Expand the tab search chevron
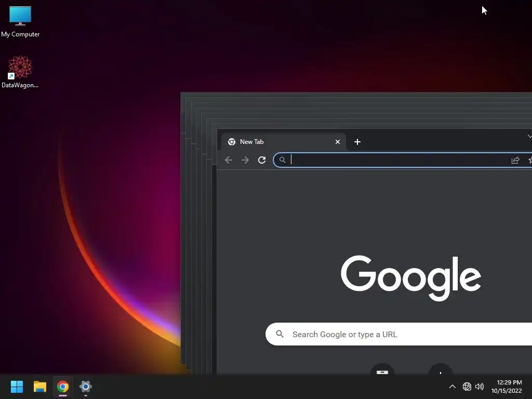Screen dimensions: 532x399 529,137
